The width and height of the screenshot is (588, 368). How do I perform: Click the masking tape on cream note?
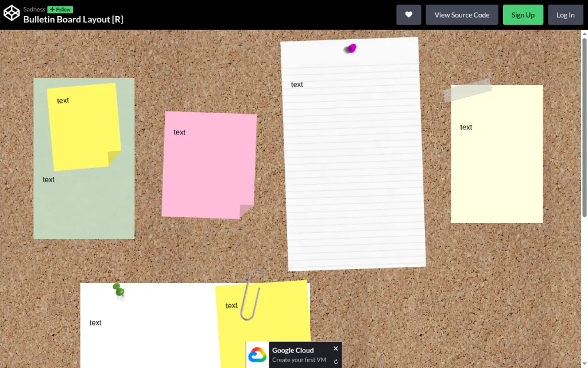[467, 90]
